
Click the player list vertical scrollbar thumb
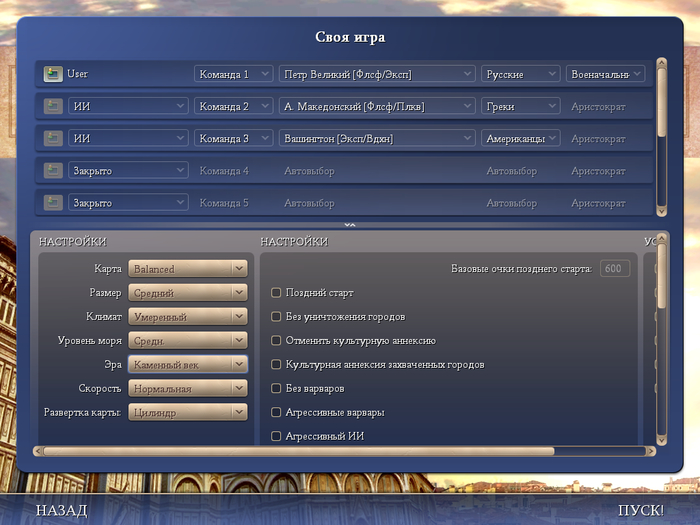[662, 102]
